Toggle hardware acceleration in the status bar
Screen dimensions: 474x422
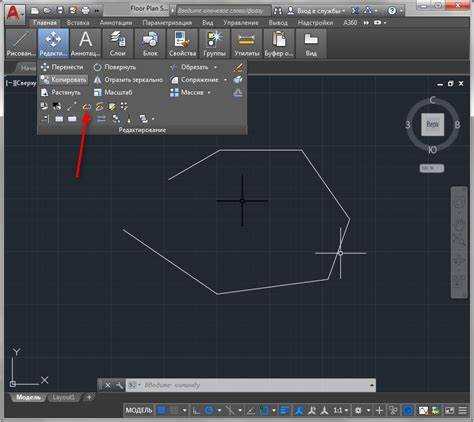(408, 410)
